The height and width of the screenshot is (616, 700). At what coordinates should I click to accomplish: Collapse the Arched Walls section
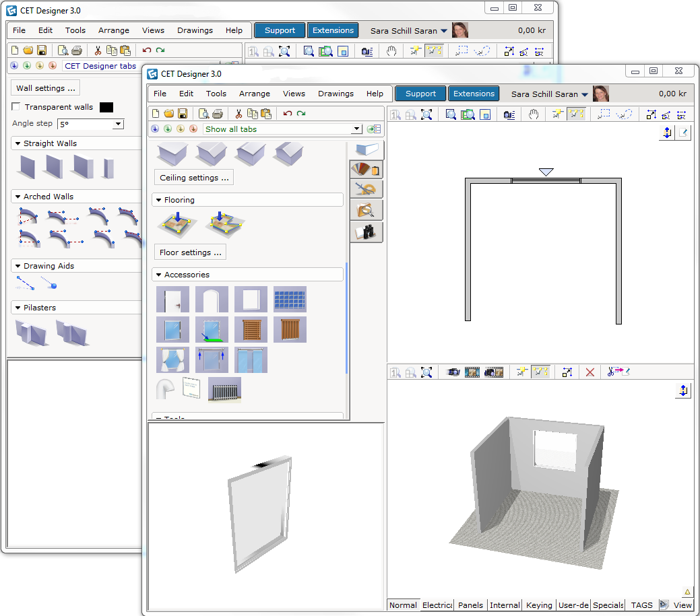(18, 197)
